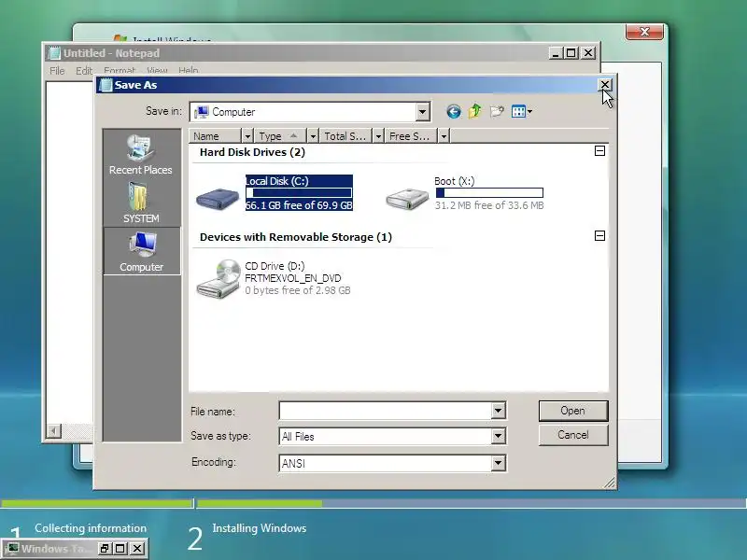
Task: Minimize the Notepad window
Action: (556, 53)
